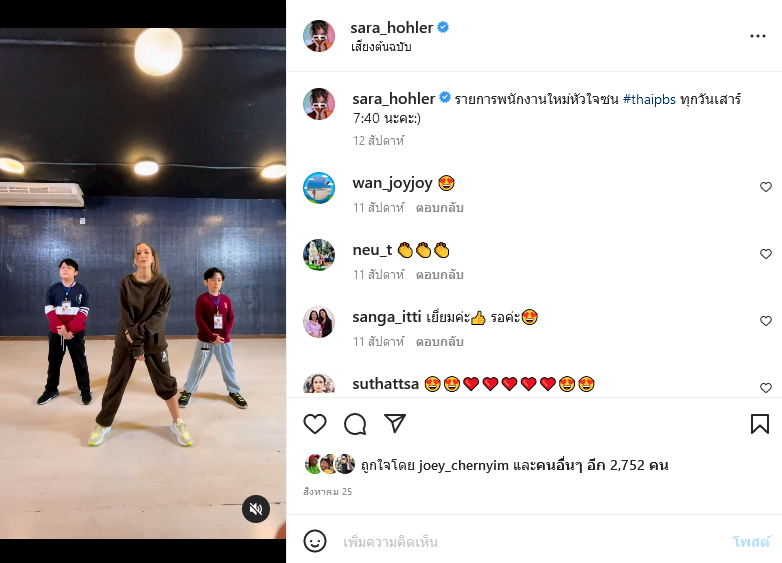Image resolution: width=782 pixels, height=563 pixels.
Task: Open emoji picker in comment box
Action: pyautogui.click(x=315, y=542)
